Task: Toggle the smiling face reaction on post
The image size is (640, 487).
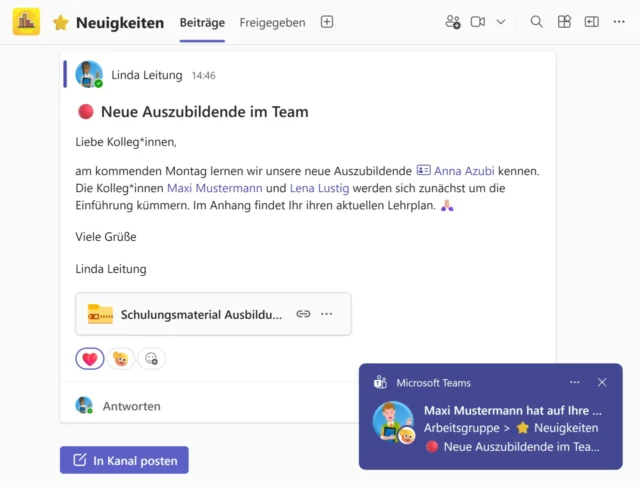Action: pos(120,359)
